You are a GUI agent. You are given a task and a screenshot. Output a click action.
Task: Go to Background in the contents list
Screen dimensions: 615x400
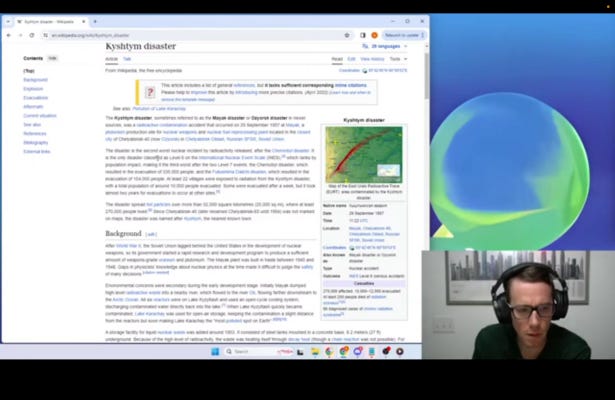(x=35, y=80)
